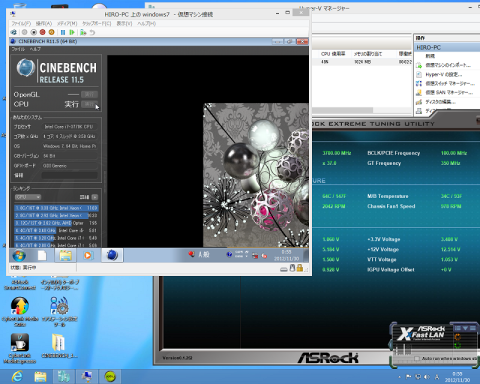Select the third ranking row AMD Opteron
Image resolution: width=480 pixels, height=384 pixels.
pyautogui.click(x=56, y=223)
